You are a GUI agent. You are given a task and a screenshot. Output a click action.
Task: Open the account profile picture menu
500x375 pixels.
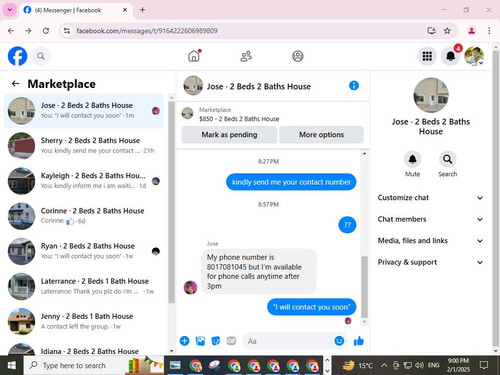474,56
